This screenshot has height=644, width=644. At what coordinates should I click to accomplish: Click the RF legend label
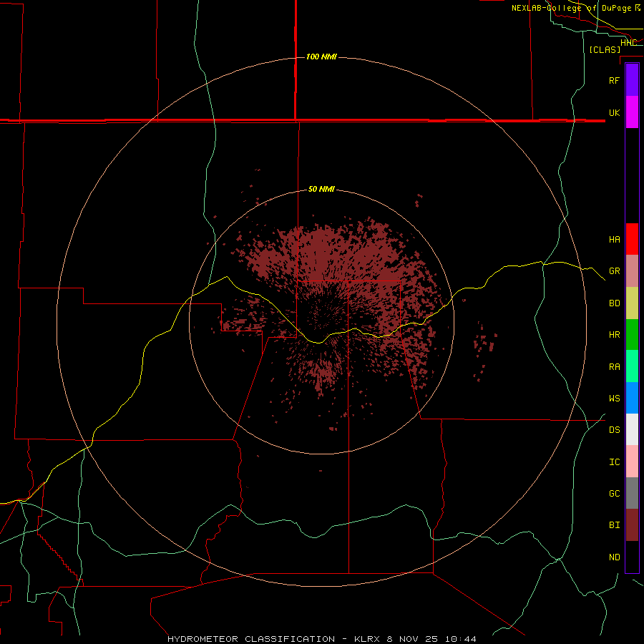point(614,80)
